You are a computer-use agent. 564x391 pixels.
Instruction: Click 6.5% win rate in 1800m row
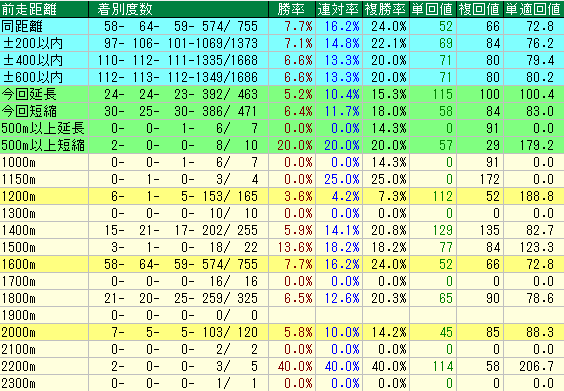click(x=299, y=298)
